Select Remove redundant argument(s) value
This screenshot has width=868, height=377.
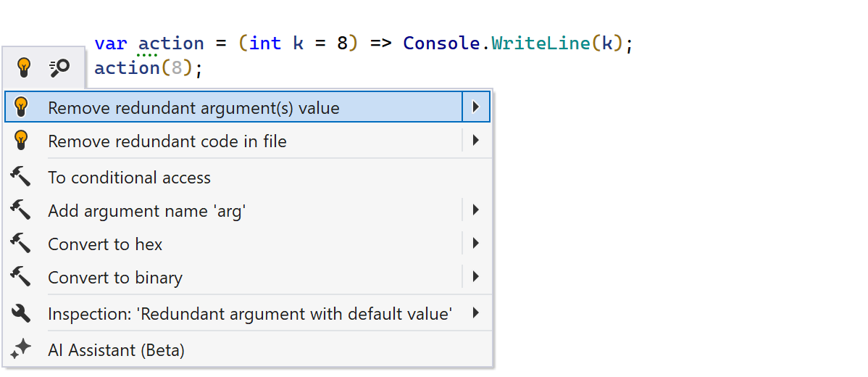pos(193,108)
